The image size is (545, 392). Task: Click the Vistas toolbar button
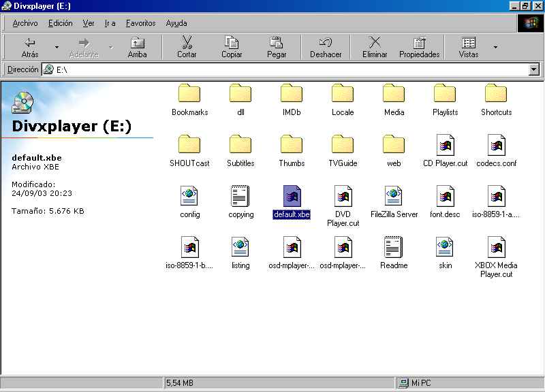(x=469, y=47)
